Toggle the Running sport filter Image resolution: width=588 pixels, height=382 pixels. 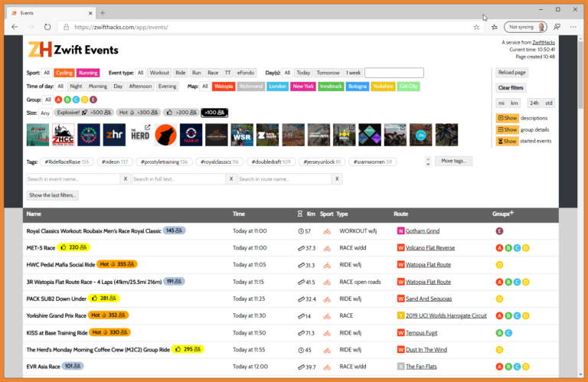(88, 73)
